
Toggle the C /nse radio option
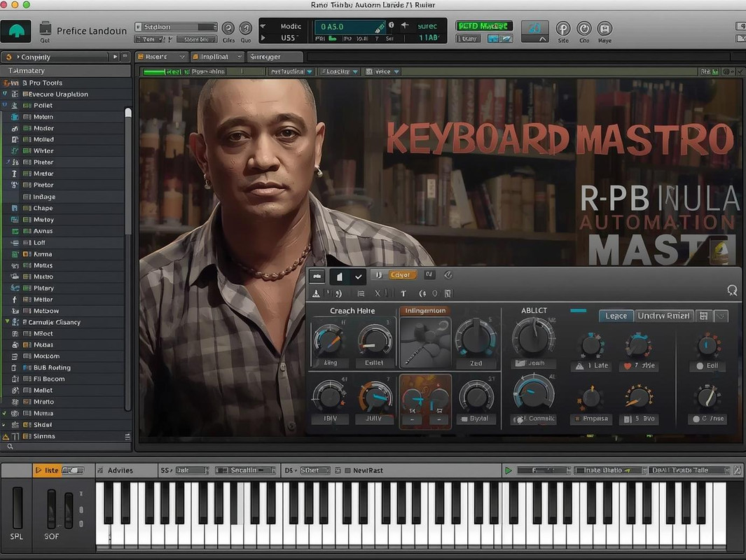(696, 419)
